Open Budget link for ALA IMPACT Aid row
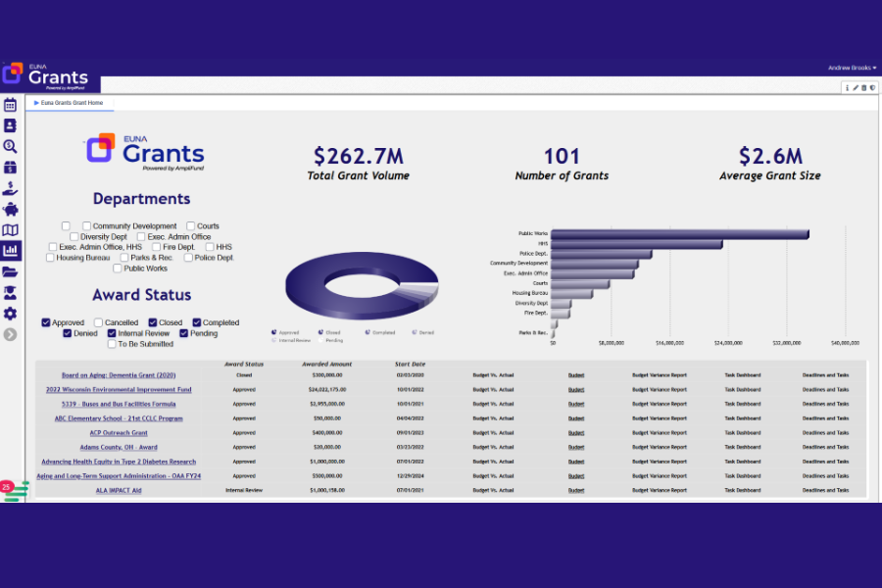This screenshot has width=882, height=588. [x=576, y=490]
